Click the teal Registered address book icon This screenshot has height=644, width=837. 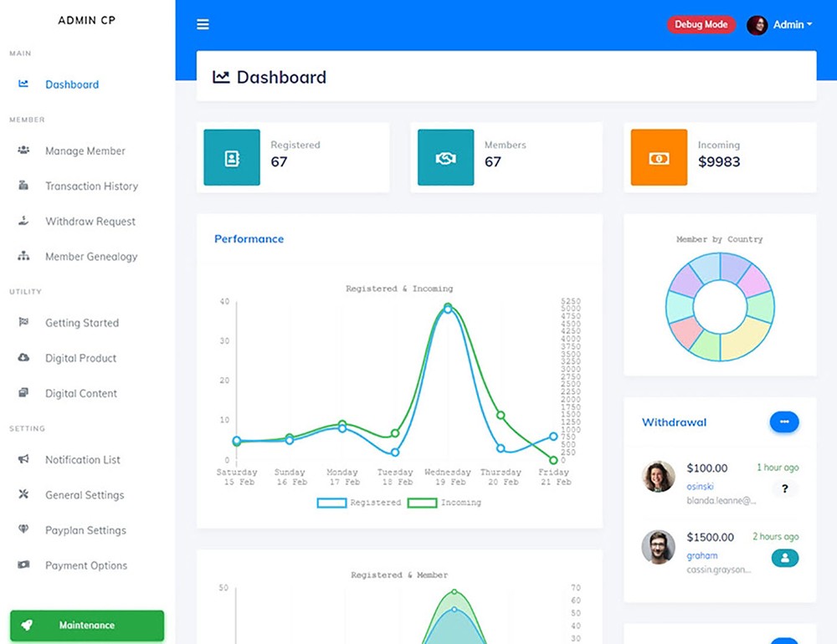click(x=232, y=157)
